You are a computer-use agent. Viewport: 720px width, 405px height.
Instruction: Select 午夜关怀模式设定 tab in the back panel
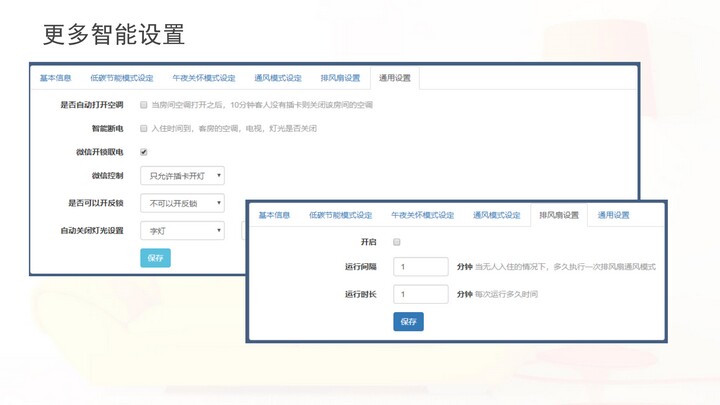pyautogui.click(x=204, y=78)
